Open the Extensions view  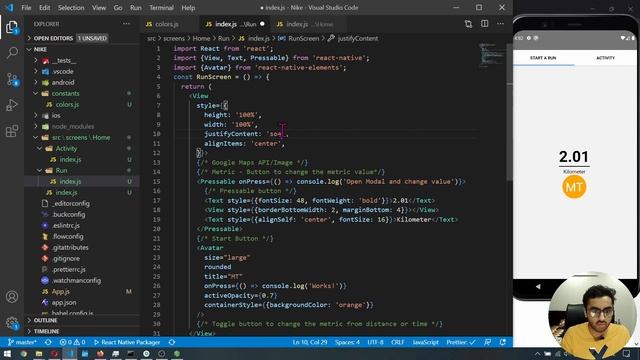point(12,131)
